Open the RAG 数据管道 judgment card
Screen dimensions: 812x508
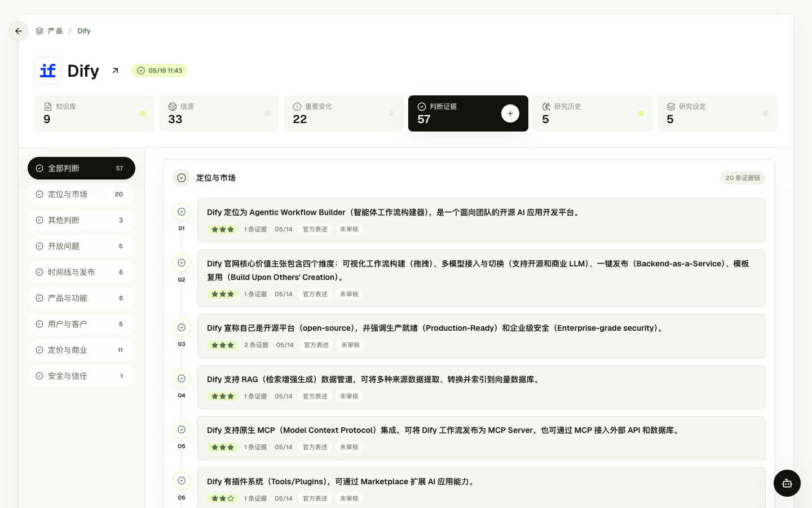click(482, 387)
